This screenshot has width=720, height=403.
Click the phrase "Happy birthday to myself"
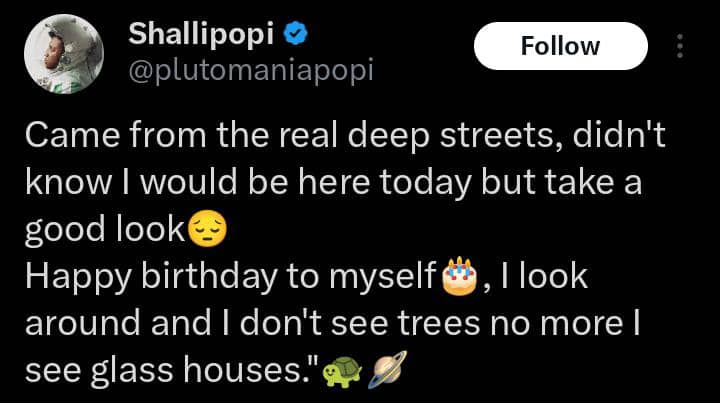click(x=231, y=277)
